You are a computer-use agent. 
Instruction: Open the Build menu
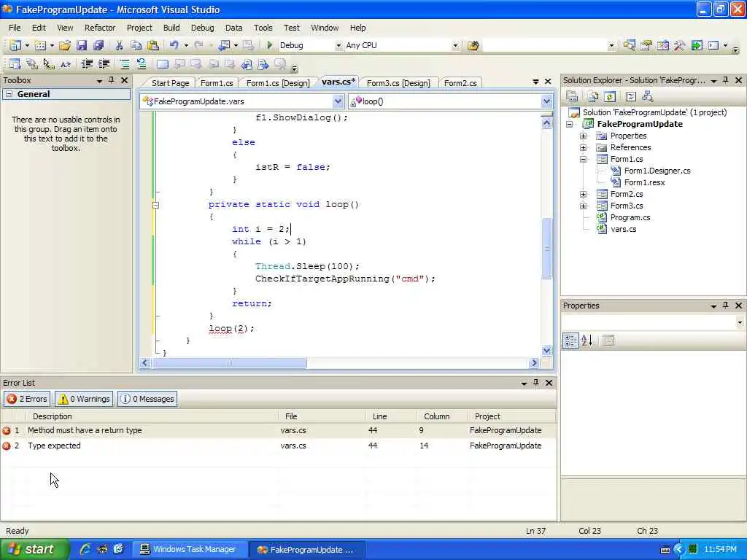(171, 28)
